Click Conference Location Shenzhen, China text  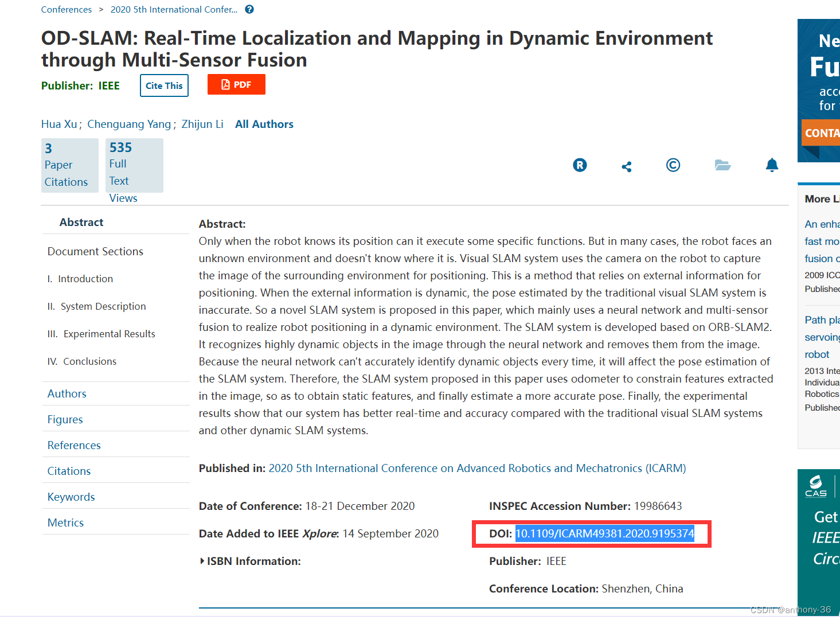point(586,588)
